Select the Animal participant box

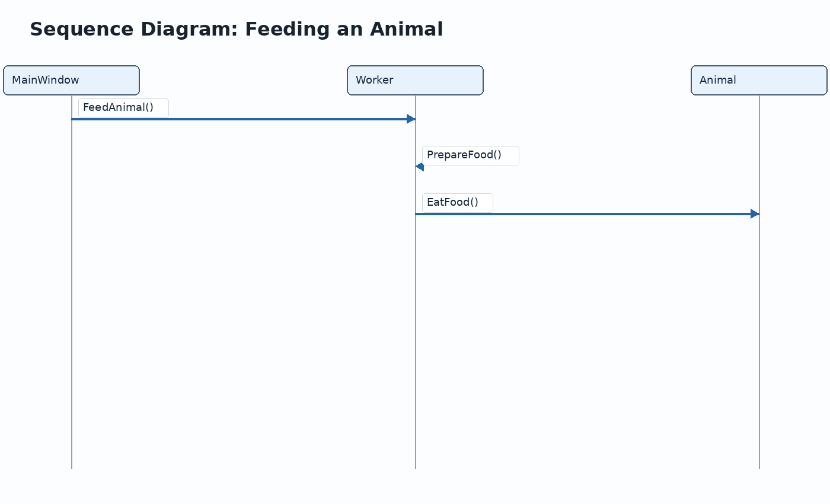tap(759, 80)
